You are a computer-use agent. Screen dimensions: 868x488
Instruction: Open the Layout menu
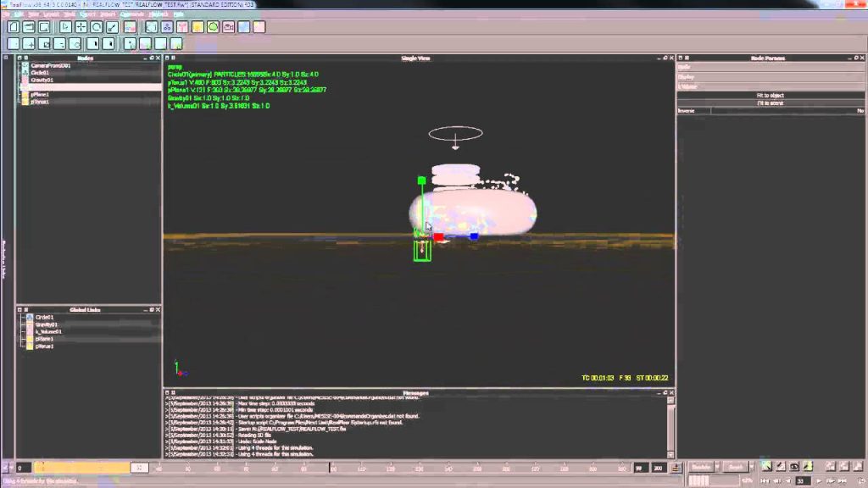51,14
